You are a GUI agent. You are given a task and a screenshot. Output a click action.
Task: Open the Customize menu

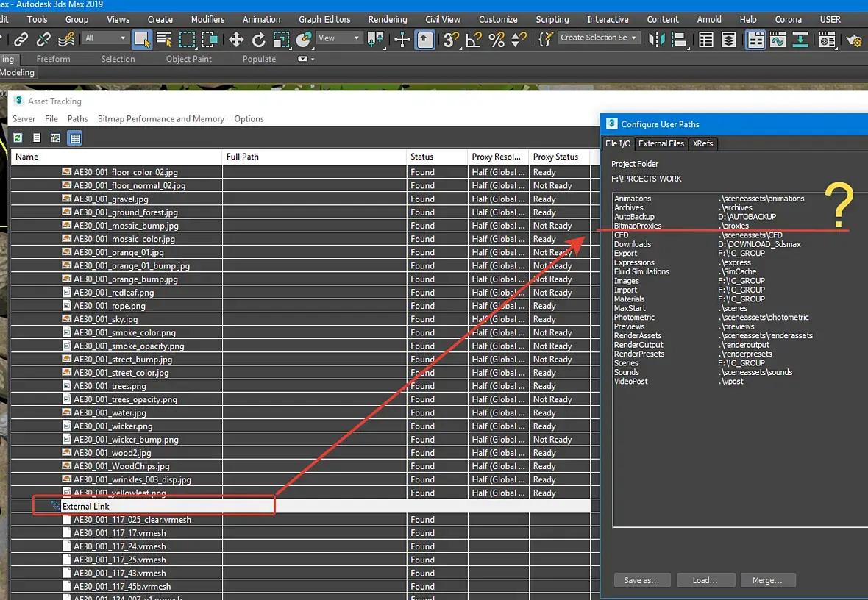click(498, 19)
